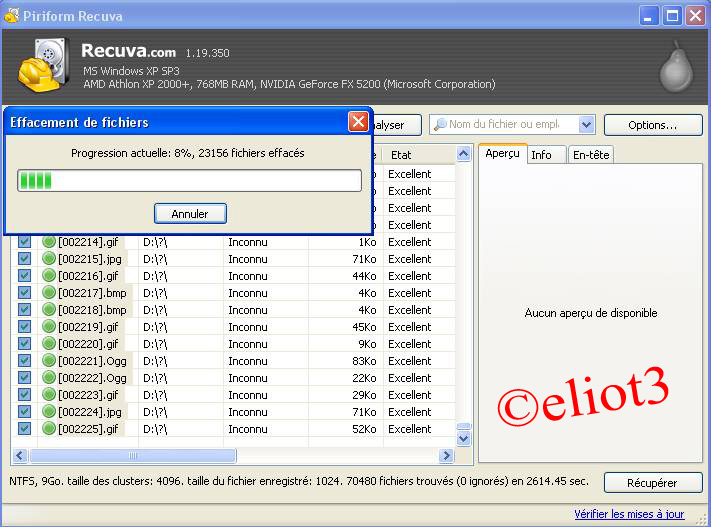
Task: Click the green status dot of [002218].bmp
Action: [49, 310]
